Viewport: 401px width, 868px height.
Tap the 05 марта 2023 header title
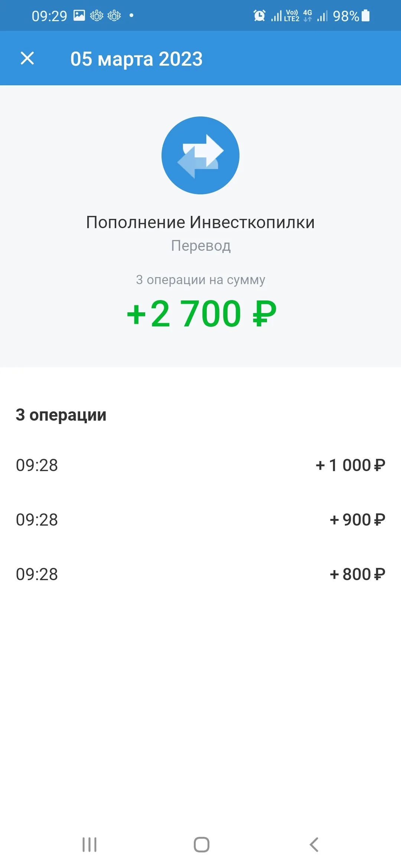coord(137,59)
